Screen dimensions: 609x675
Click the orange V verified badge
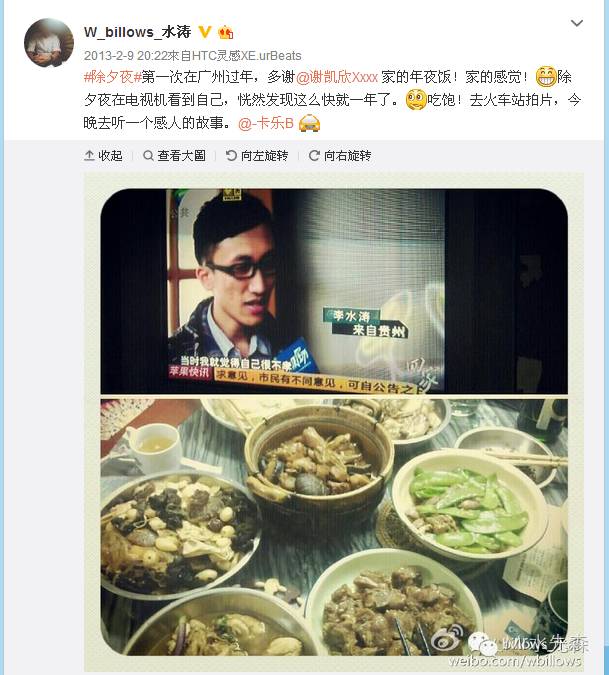coord(204,32)
